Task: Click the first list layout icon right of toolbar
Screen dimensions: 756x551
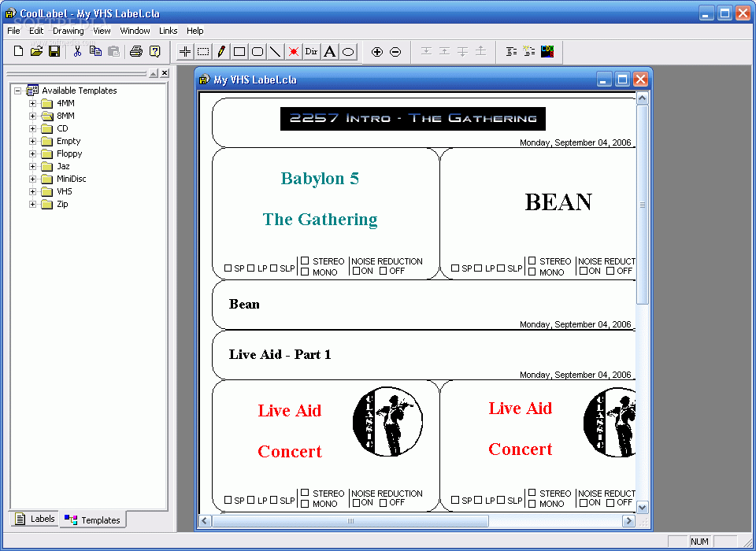Action: point(512,51)
